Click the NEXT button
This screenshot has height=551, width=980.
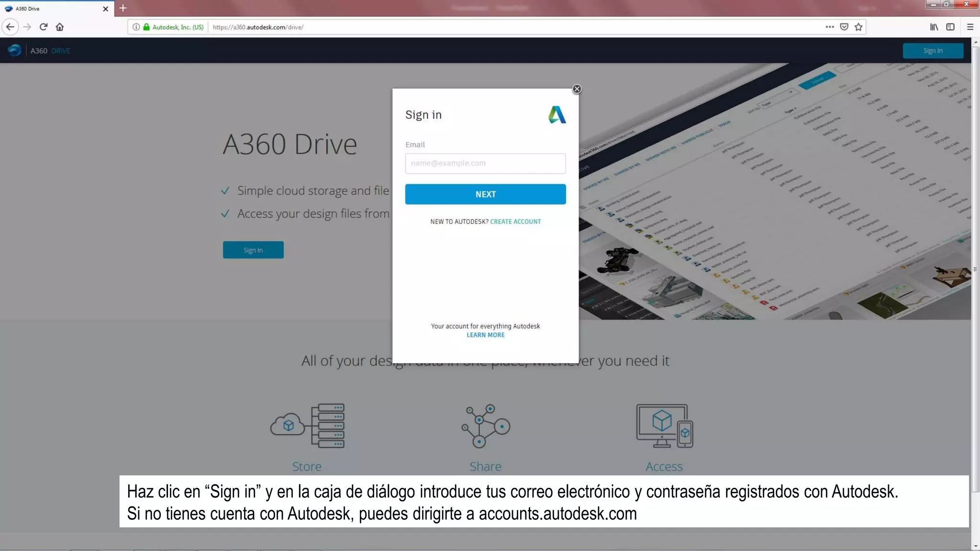[x=485, y=194]
